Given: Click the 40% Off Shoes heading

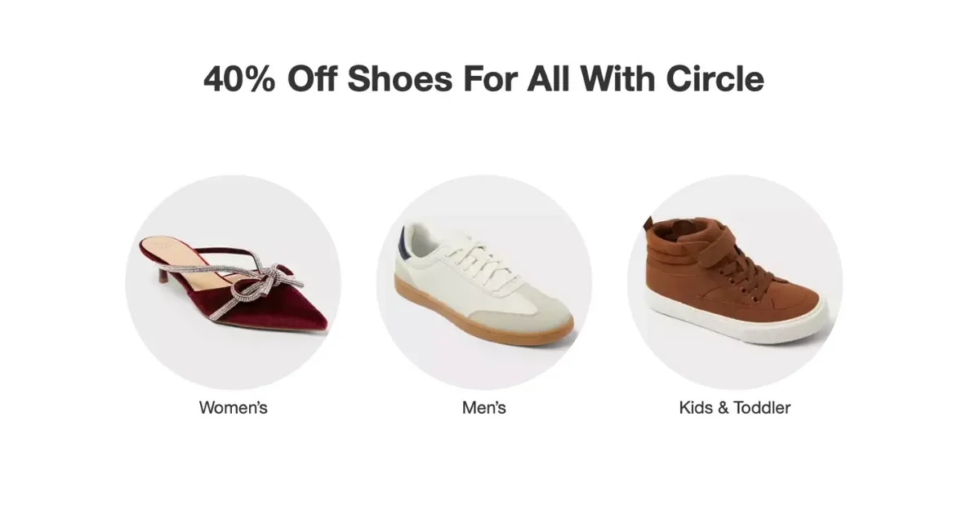Looking at the screenshot, I should [483, 79].
